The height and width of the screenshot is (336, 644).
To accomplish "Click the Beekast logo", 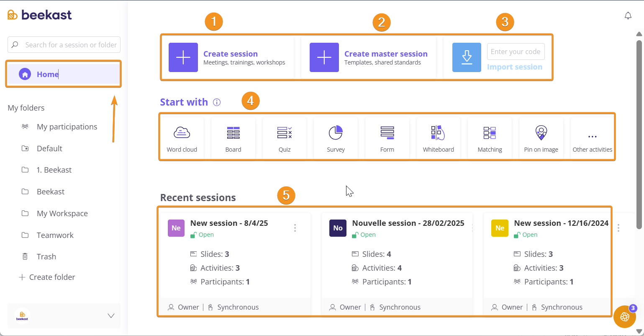I will click(x=40, y=15).
